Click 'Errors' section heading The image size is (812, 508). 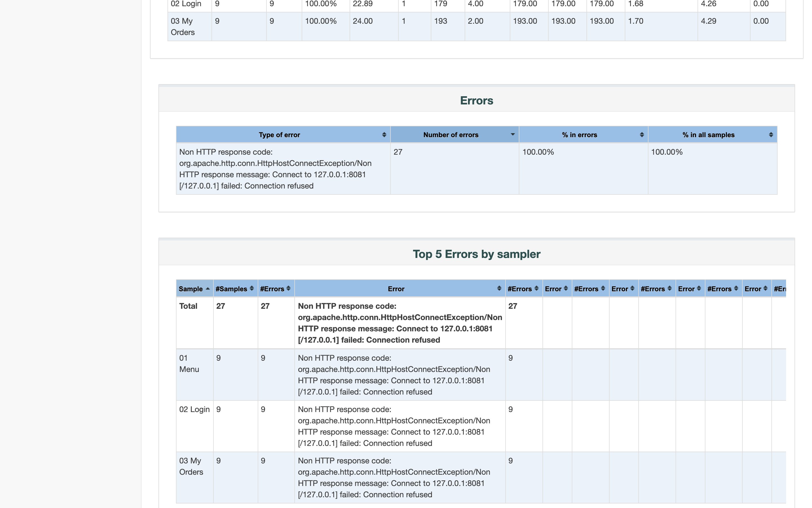click(x=476, y=100)
